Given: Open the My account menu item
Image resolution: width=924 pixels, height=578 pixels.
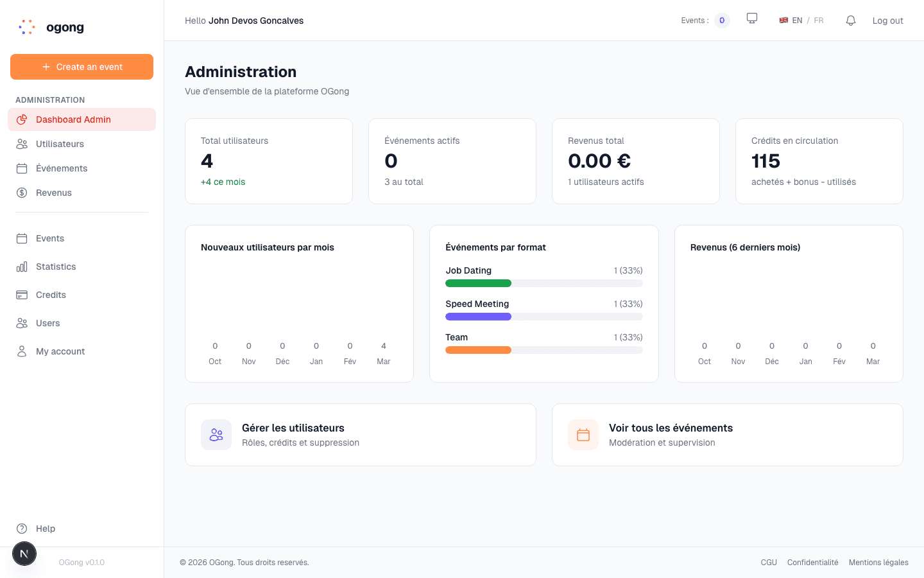Looking at the screenshot, I should (60, 351).
